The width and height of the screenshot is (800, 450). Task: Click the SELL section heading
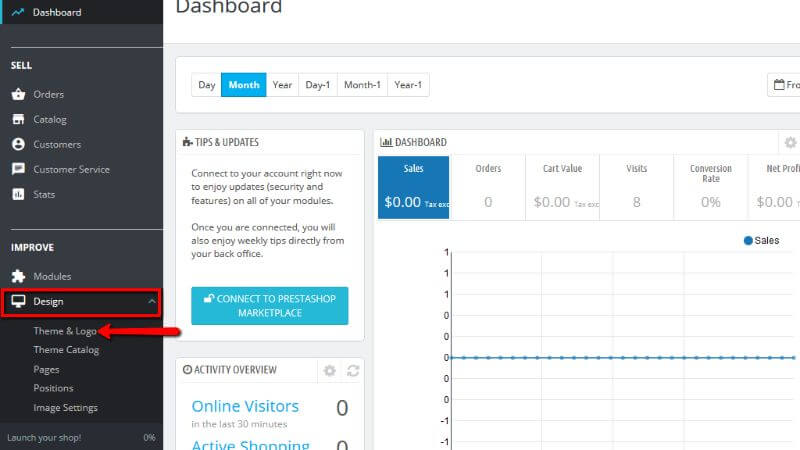tap(21, 65)
